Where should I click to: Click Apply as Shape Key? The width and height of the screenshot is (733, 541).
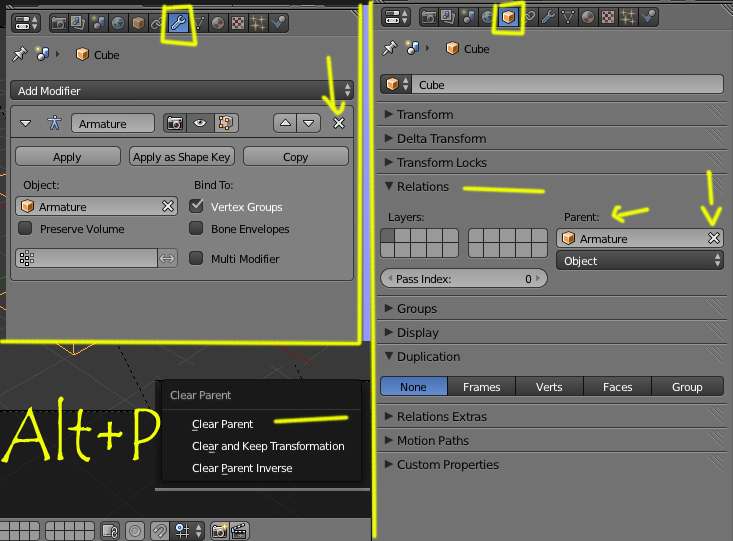coord(181,157)
